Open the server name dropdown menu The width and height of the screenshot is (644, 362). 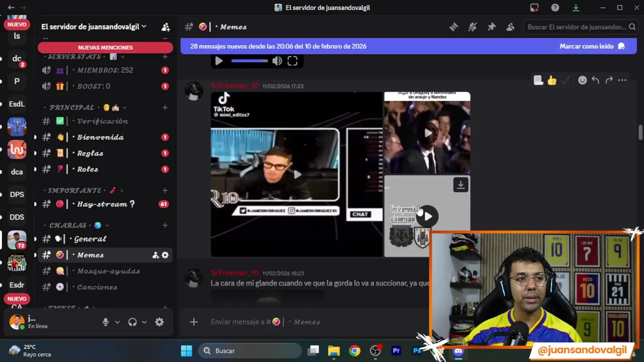(x=94, y=27)
